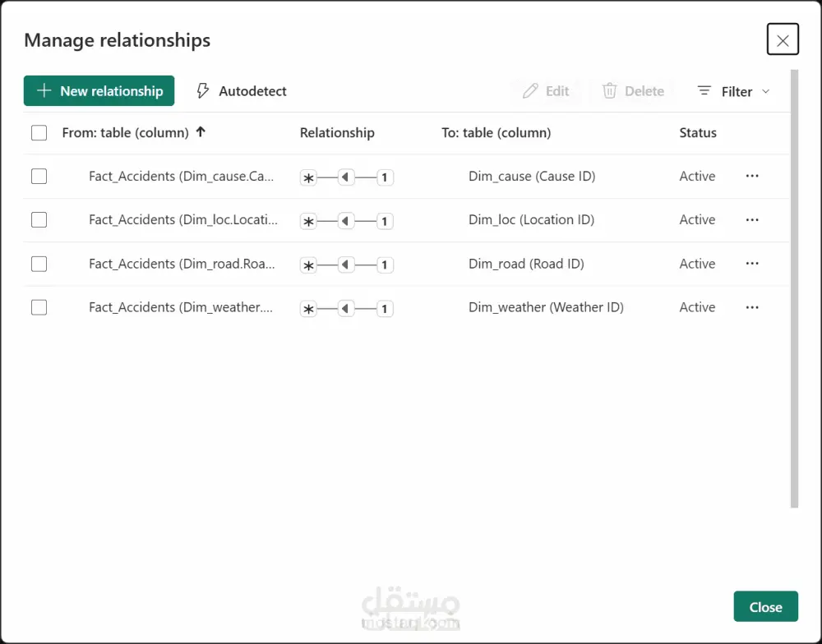Click Active status in Dim_road row
This screenshot has height=644, width=822.
[x=697, y=264]
